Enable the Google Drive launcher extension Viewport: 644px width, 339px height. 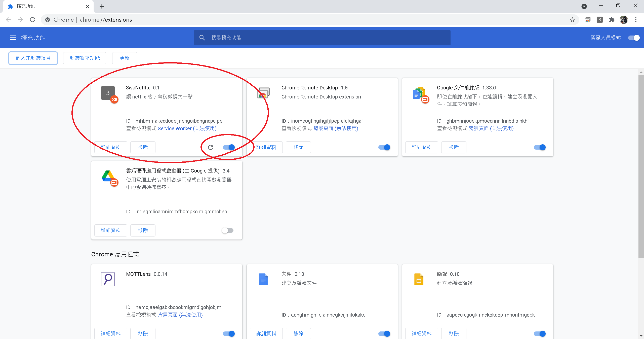point(228,230)
